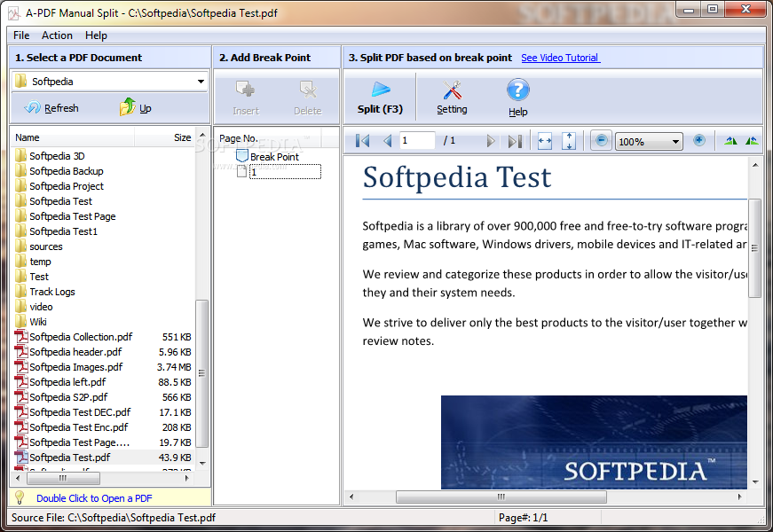
Task: Open the Setting tools icon
Action: click(452, 90)
